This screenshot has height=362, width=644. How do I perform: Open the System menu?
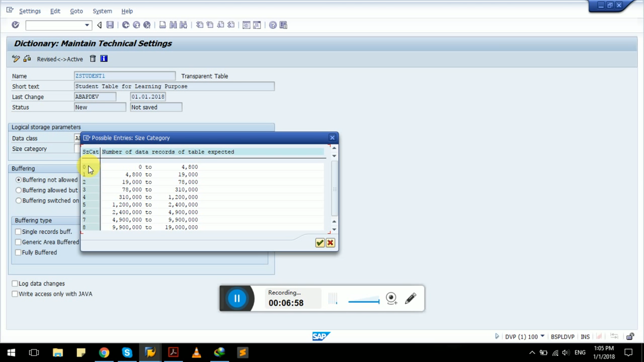[x=102, y=11]
